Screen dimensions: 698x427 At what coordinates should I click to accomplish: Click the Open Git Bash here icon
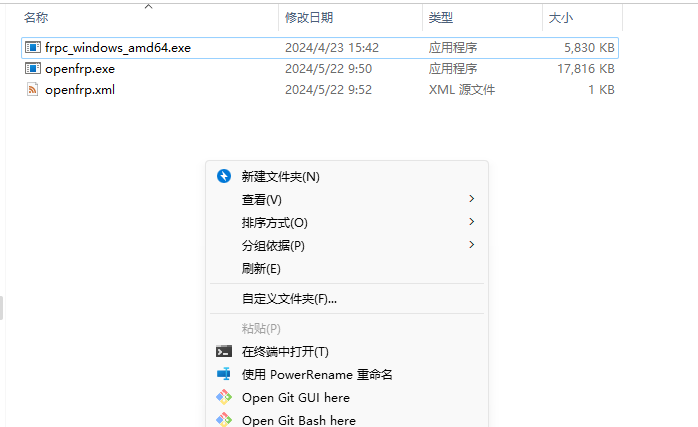pos(224,420)
